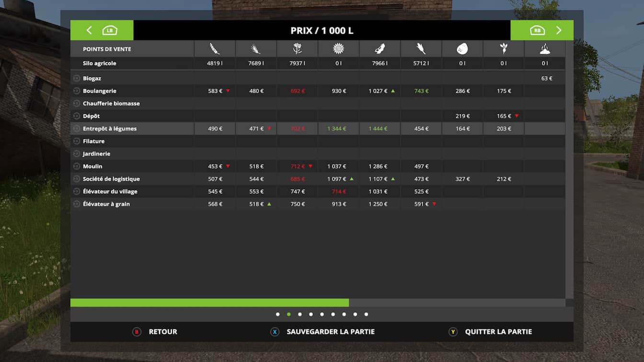Screen dimensions: 644x362
Task: Click the canola plant column icon
Action: tap(297, 49)
